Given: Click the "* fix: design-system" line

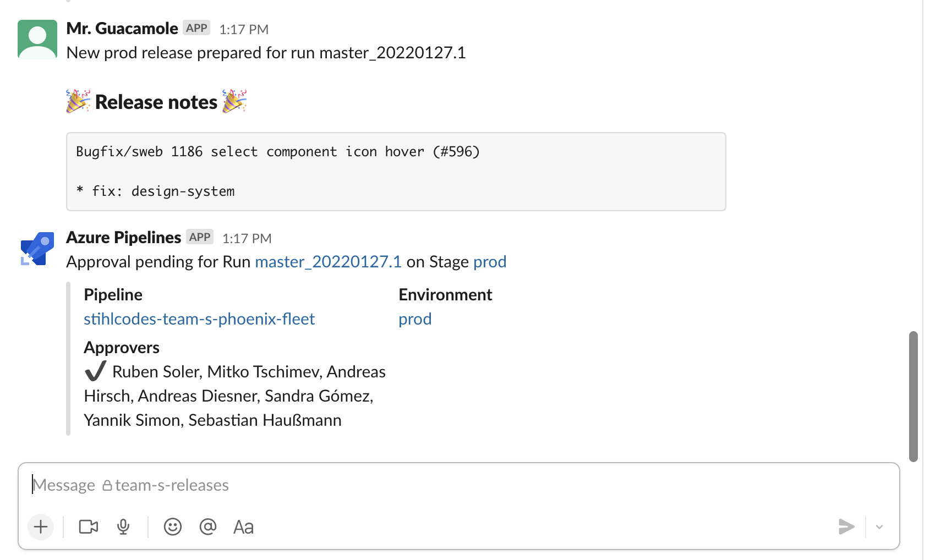Looking at the screenshot, I should point(155,191).
